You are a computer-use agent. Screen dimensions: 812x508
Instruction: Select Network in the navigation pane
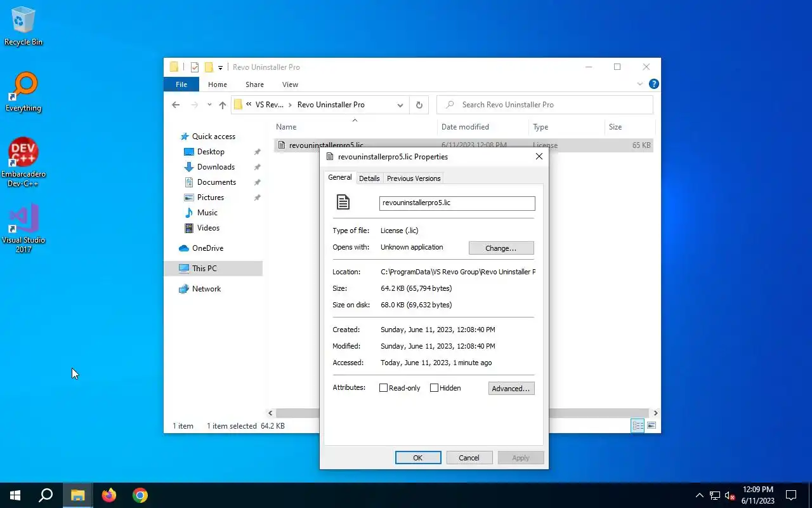206,289
